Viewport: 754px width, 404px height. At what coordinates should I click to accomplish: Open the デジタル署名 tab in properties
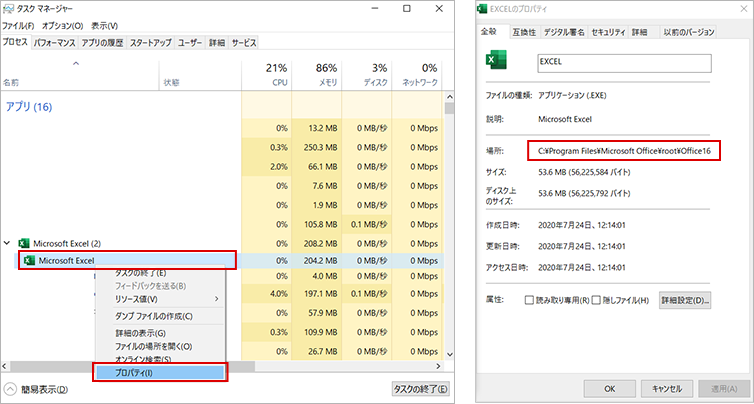pyautogui.click(x=564, y=32)
